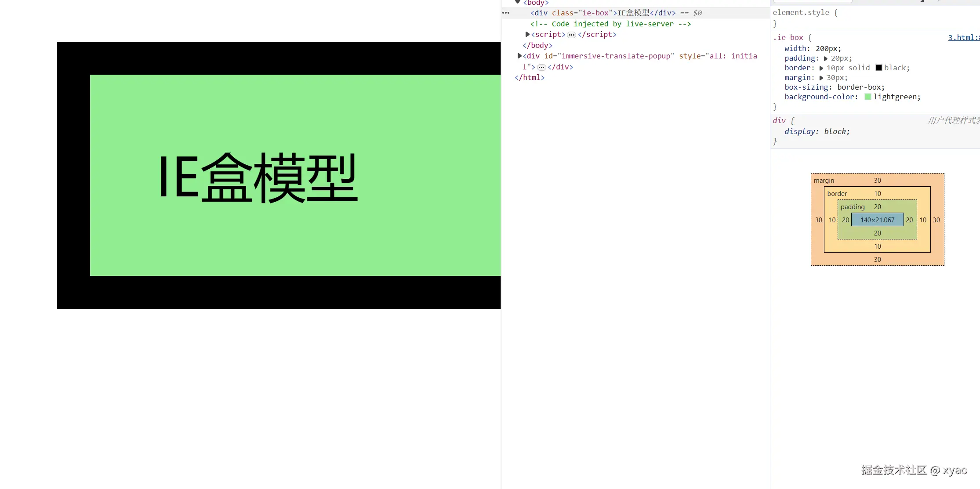Expand the immersive-translate-popup div node

519,56
